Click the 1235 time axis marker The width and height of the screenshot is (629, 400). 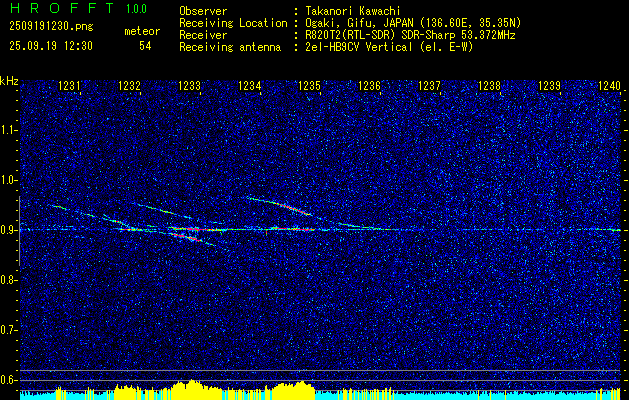click(x=309, y=85)
